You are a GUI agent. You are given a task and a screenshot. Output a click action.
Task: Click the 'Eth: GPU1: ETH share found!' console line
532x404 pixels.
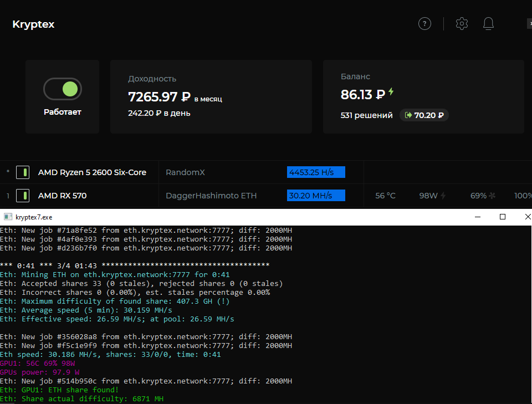[x=59, y=390]
